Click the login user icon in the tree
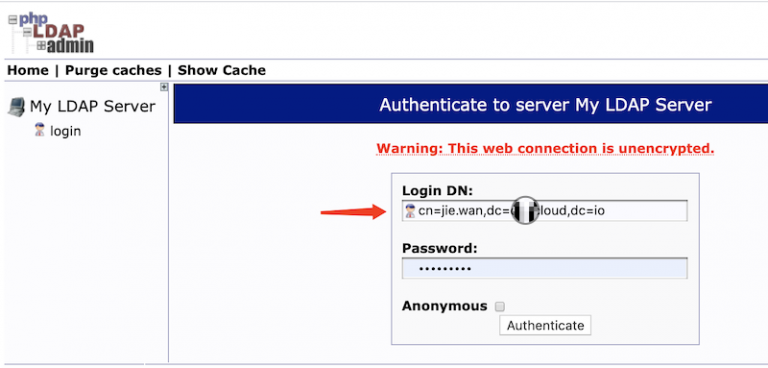The width and height of the screenshot is (768, 368). coord(40,130)
